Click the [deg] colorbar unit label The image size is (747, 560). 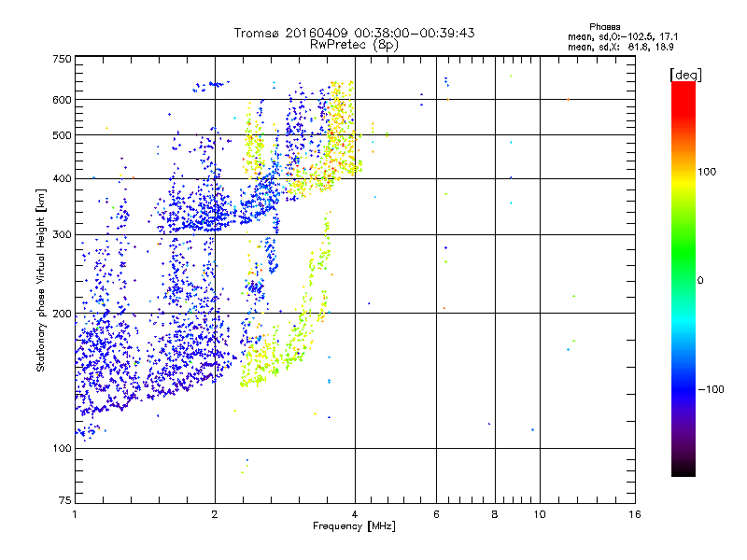(x=685, y=76)
